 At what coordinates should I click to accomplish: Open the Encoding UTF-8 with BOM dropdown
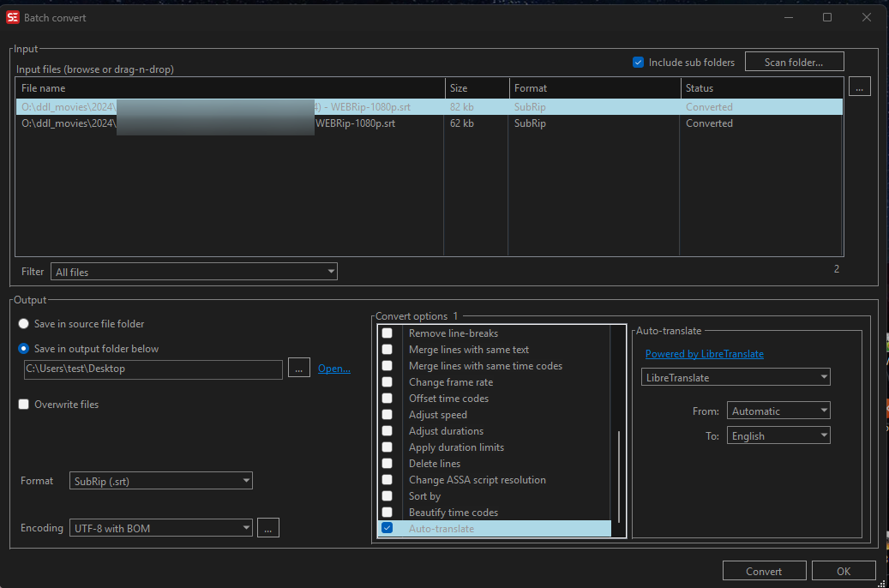[x=161, y=528]
